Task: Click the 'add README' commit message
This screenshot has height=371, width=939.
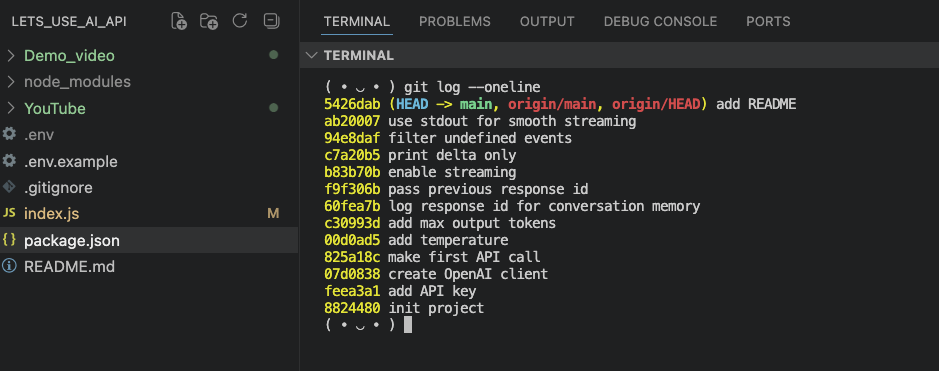Action: (756, 105)
